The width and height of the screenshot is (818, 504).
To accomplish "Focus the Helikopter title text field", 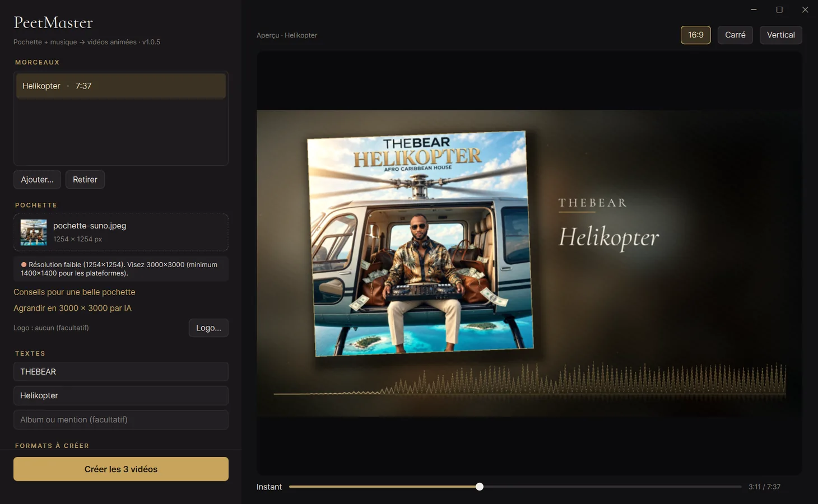I will 121,395.
